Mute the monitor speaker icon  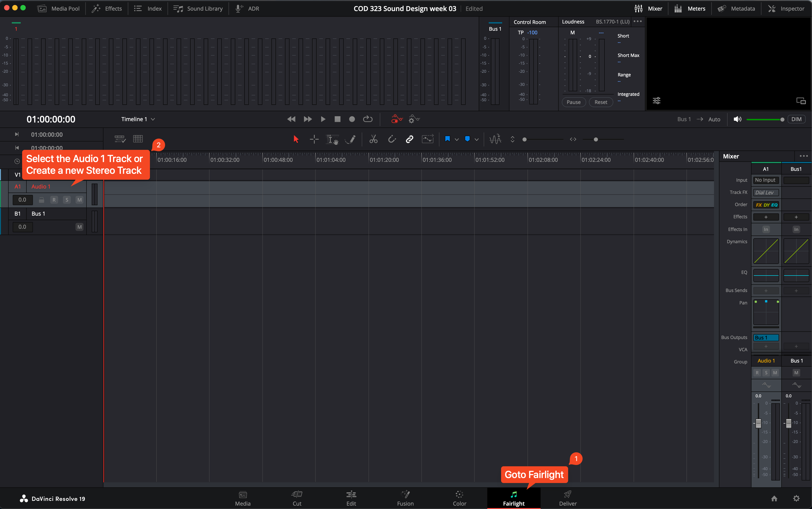pos(737,119)
